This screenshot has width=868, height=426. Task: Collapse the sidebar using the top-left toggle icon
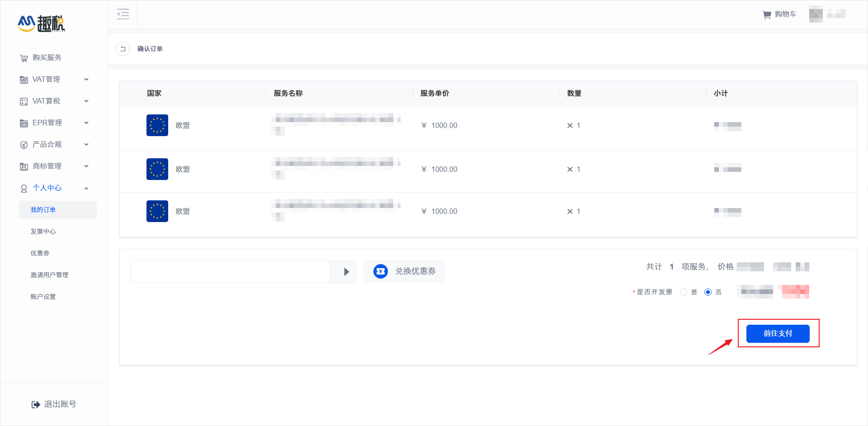(x=123, y=14)
